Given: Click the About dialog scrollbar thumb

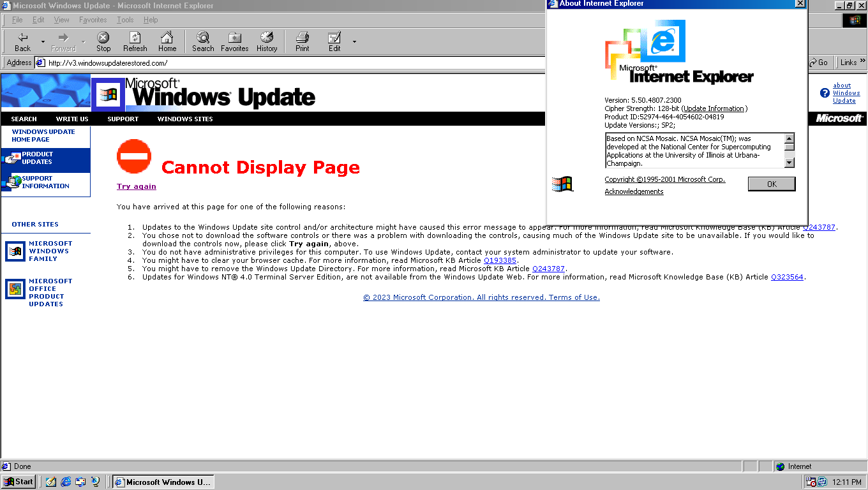Looking at the screenshot, I should click(x=789, y=147).
